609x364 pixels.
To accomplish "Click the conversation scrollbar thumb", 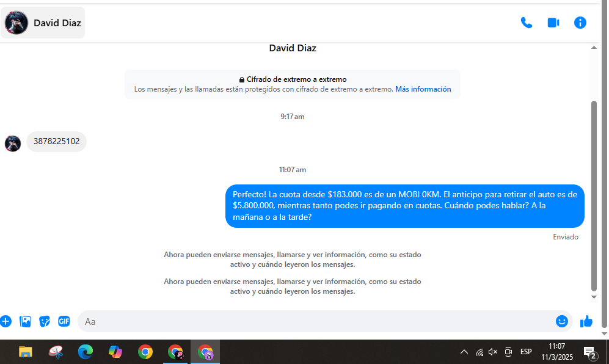I will coord(594,195).
